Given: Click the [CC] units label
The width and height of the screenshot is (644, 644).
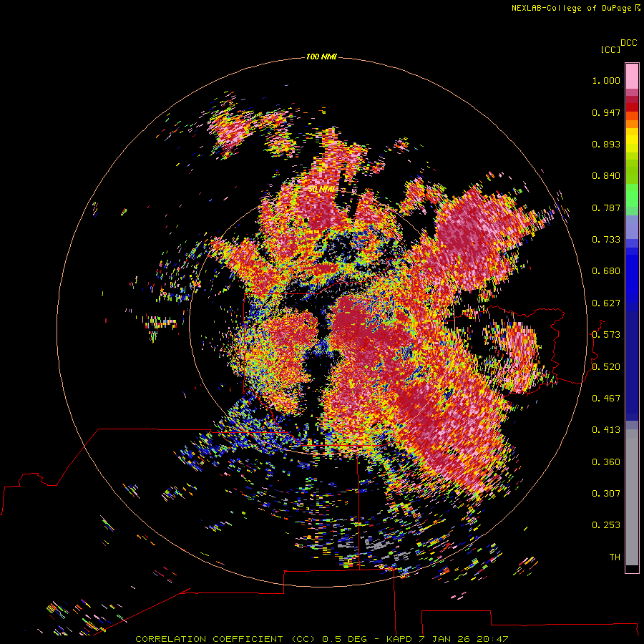Looking at the screenshot, I should coord(610,49).
